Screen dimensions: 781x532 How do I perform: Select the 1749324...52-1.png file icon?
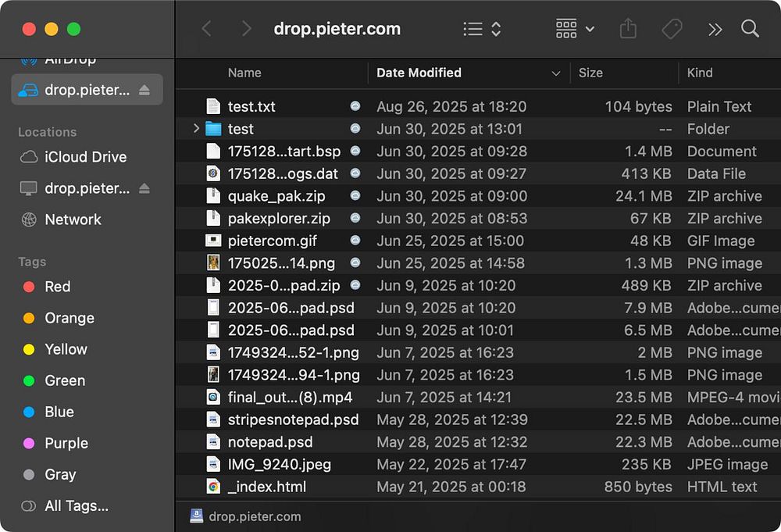pos(213,352)
